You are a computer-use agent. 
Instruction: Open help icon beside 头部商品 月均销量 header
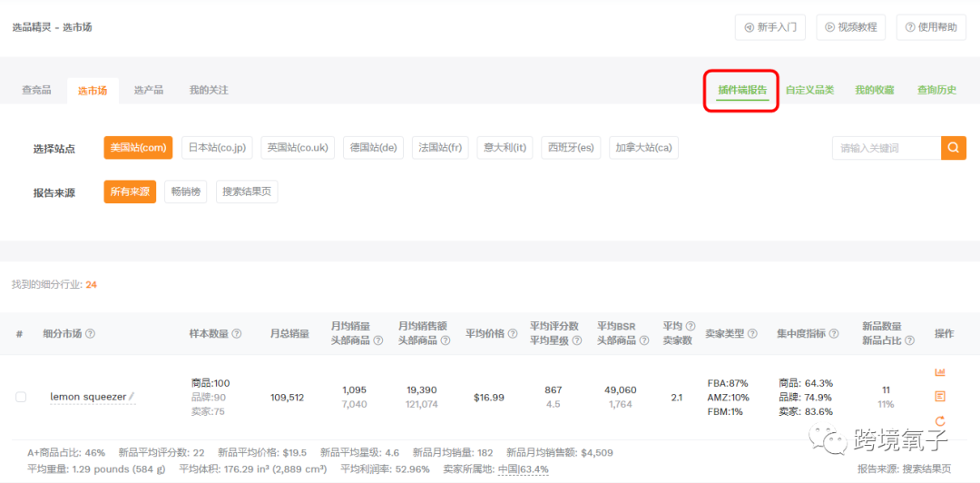[x=378, y=341]
